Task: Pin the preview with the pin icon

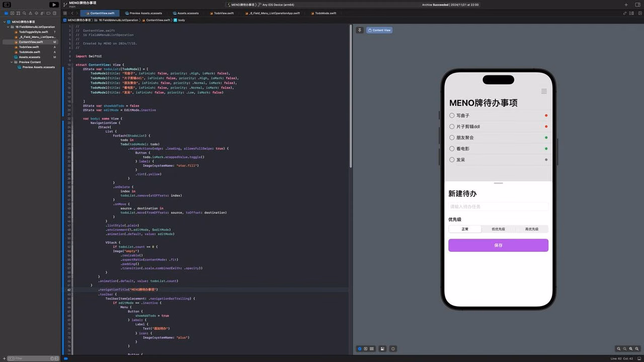Action: click(360, 30)
